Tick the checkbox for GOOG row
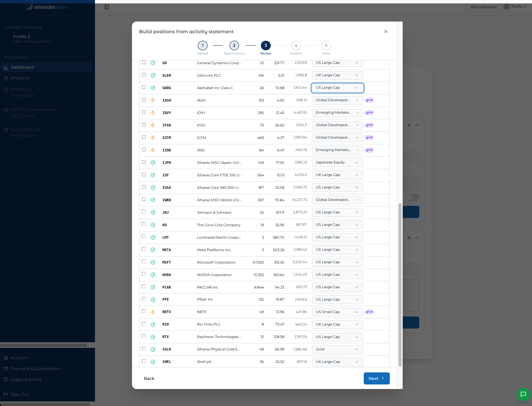Screen dimensions: 532x406 tap(144, 87)
